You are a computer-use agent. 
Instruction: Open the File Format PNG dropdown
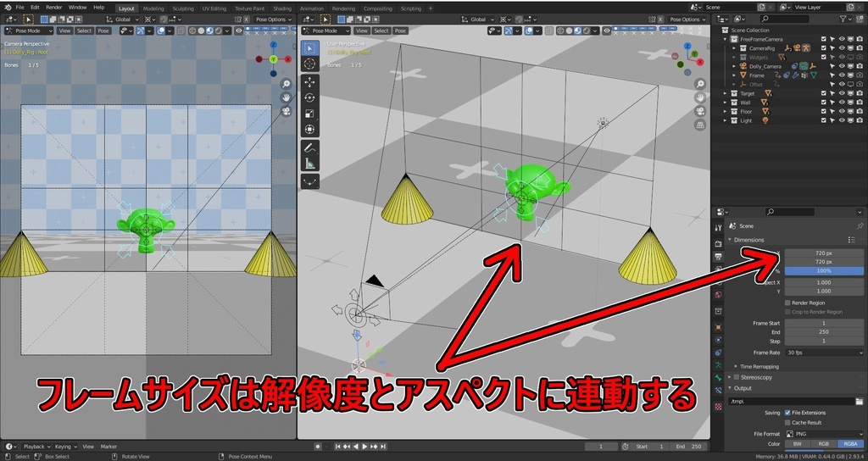[x=824, y=434]
